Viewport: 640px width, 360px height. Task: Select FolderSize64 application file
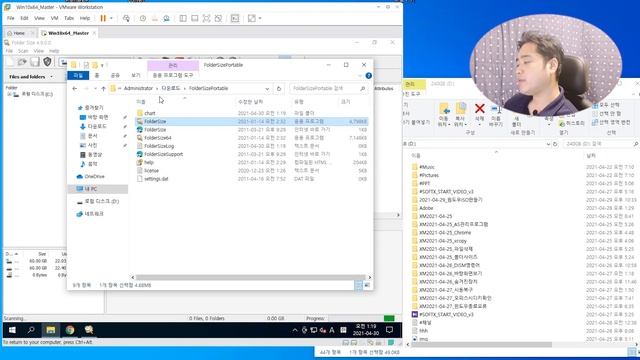[158, 138]
